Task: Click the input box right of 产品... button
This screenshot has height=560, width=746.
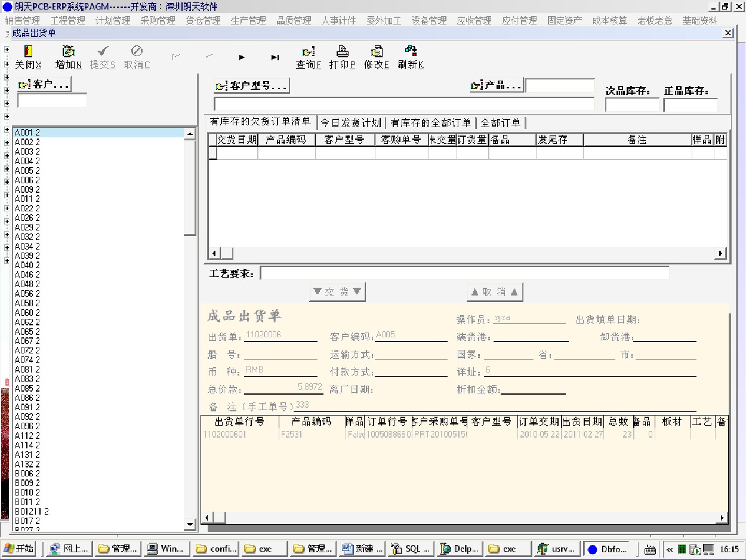Action: point(560,86)
